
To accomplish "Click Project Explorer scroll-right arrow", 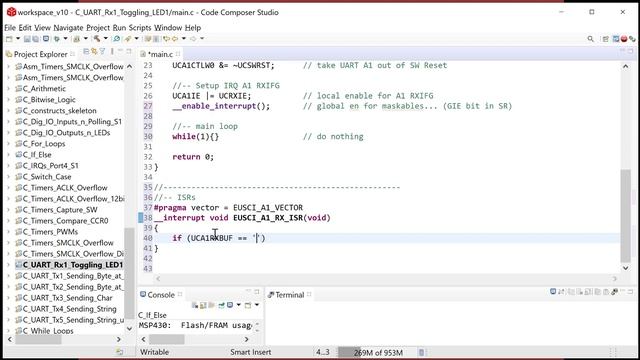I will pos(119,339).
